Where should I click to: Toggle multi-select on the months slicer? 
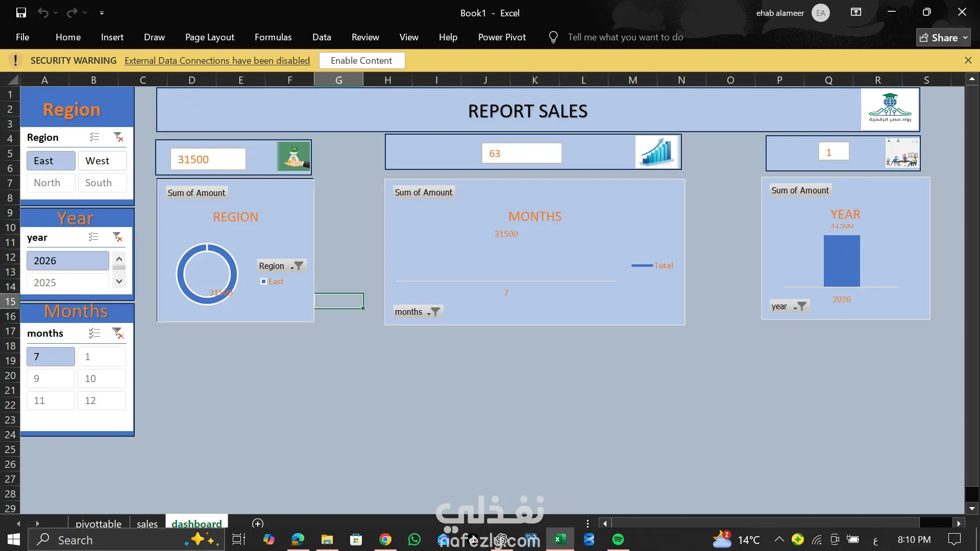click(94, 333)
